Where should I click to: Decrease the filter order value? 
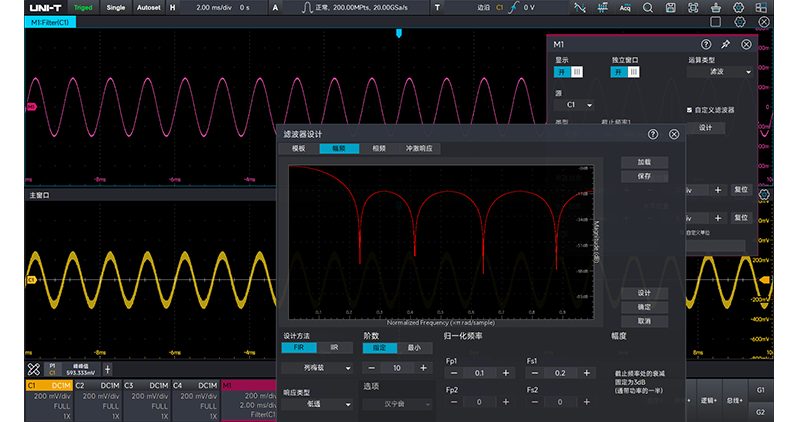click(x=371, y=368)
